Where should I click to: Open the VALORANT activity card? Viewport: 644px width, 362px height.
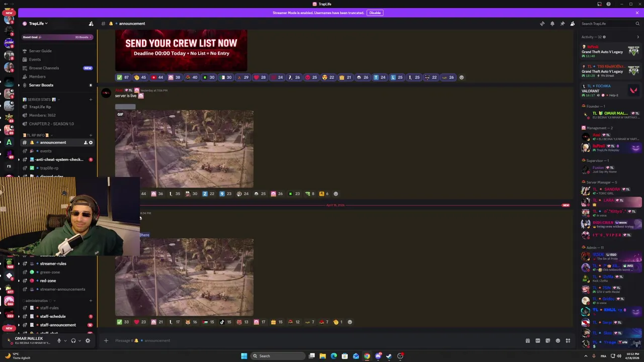tap(610, 90)
